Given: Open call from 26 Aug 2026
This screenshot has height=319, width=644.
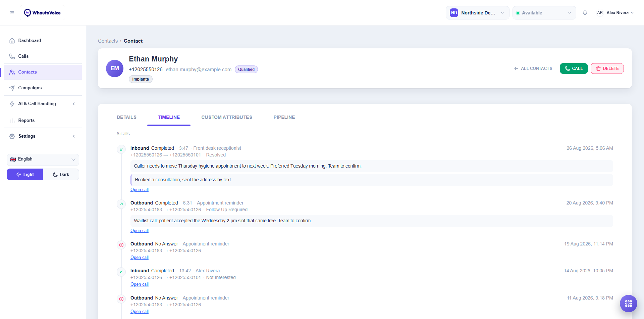Looking at the screenshot, I should pyautogui.click(x=140, y=190).
